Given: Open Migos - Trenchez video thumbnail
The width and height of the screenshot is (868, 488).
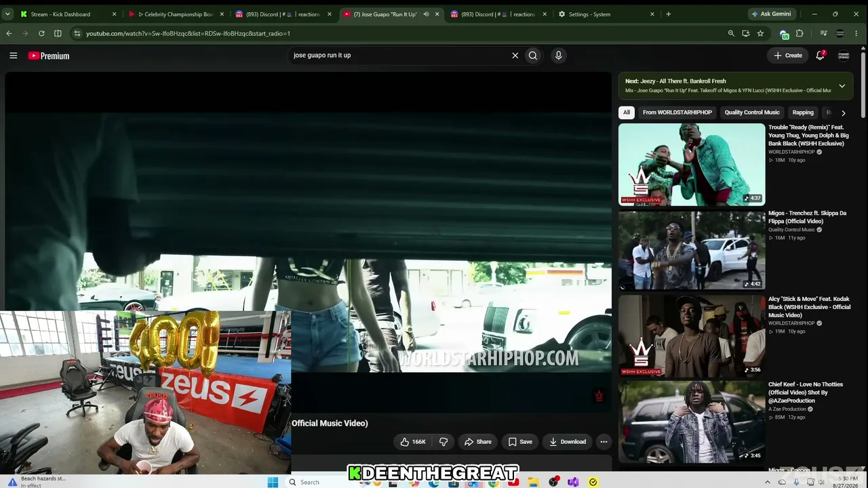Looking at the screenshot, I should pos(692,250).
